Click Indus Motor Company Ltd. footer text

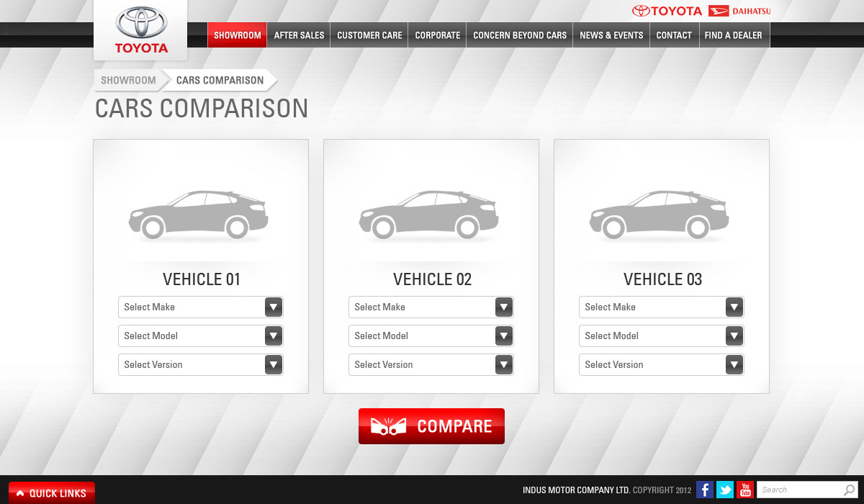tap(576, 490)
